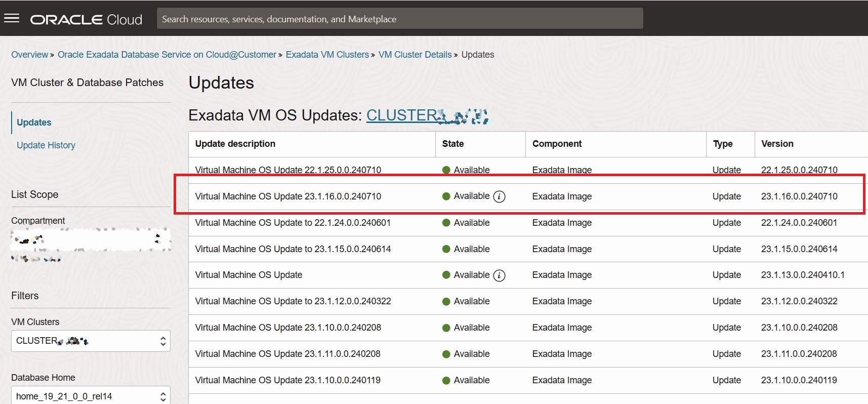Click the State column header
This screenshot has height=404, width=868.
click(x=453, y=144)
